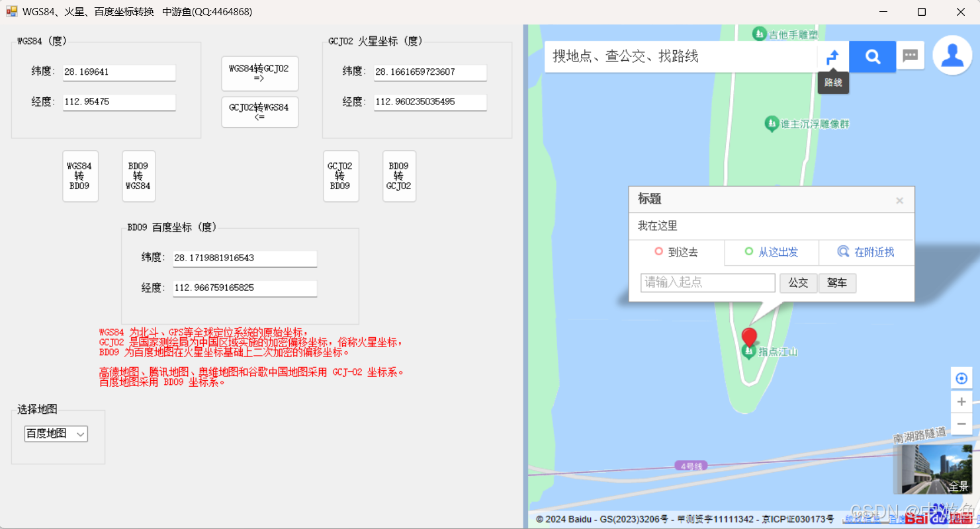The height and width of the screenshot is (529, 980).
Task: Click the 4号线 metro line label
Action: [x=691, y=466]
